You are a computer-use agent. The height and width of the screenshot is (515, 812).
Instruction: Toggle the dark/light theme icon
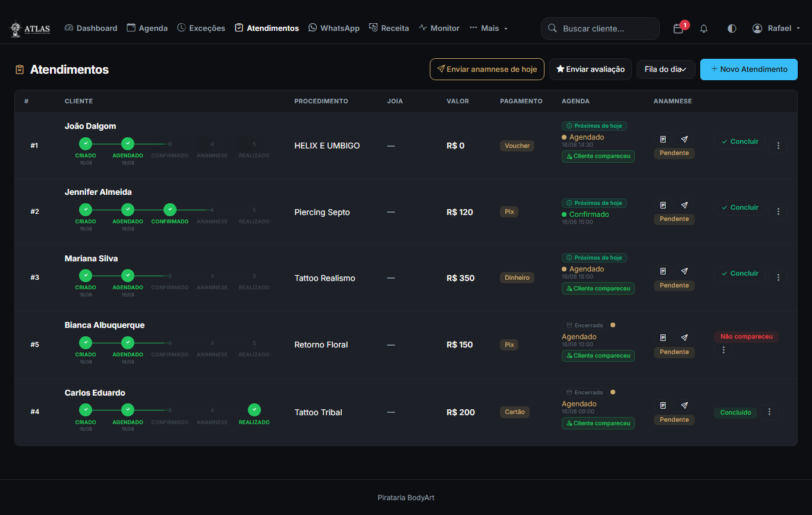click(x=732, y=29)
